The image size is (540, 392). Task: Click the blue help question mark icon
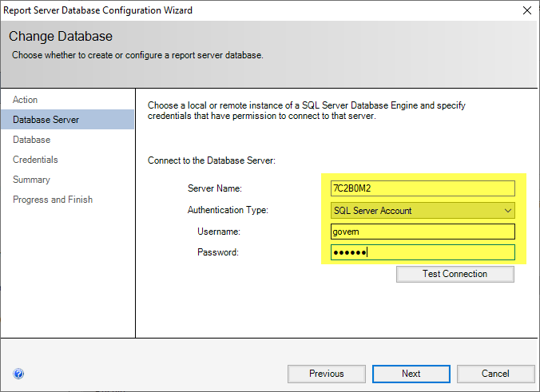tap(18, 373)
